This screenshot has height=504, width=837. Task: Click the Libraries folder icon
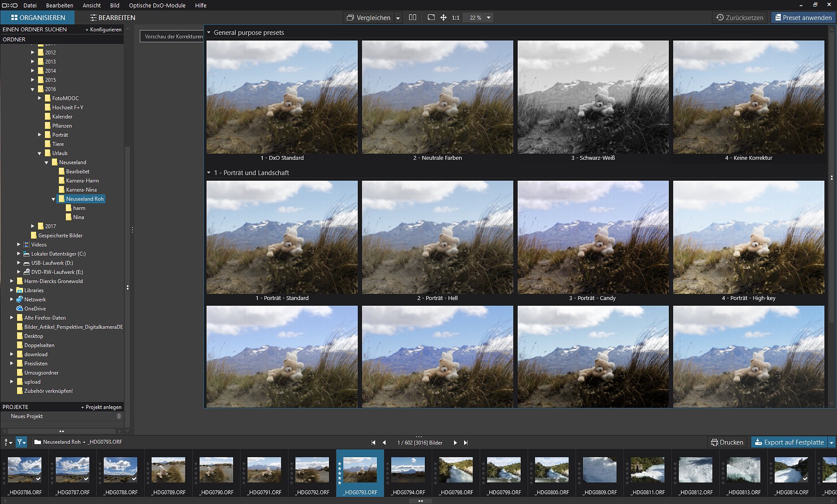tap(20, 290)
